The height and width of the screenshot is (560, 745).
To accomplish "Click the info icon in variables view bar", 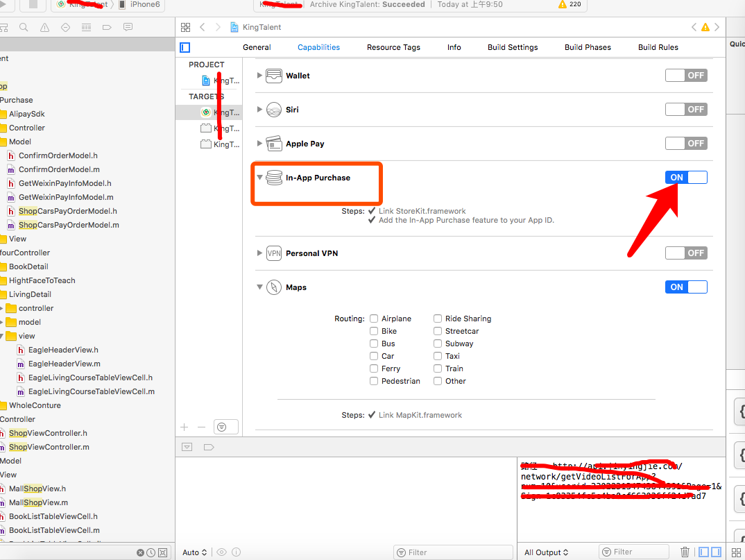I will pos(236,552).
